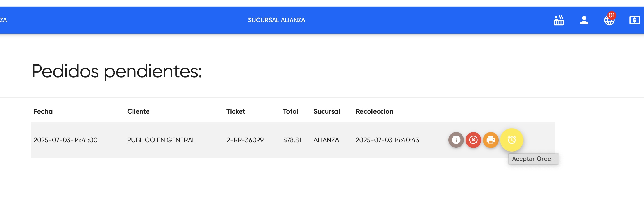Accept the order with the yellow clock icon

(x=512, y=139)
